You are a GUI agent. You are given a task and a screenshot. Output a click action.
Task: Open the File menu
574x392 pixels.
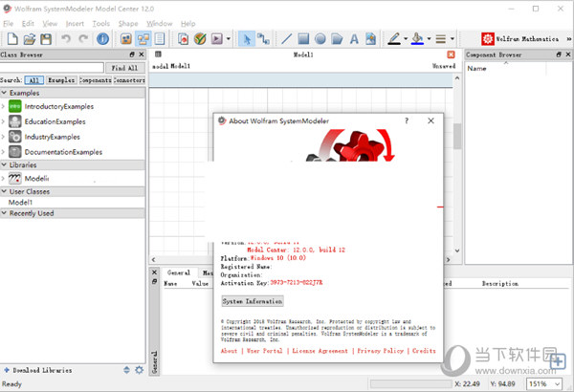click(8, 24)
